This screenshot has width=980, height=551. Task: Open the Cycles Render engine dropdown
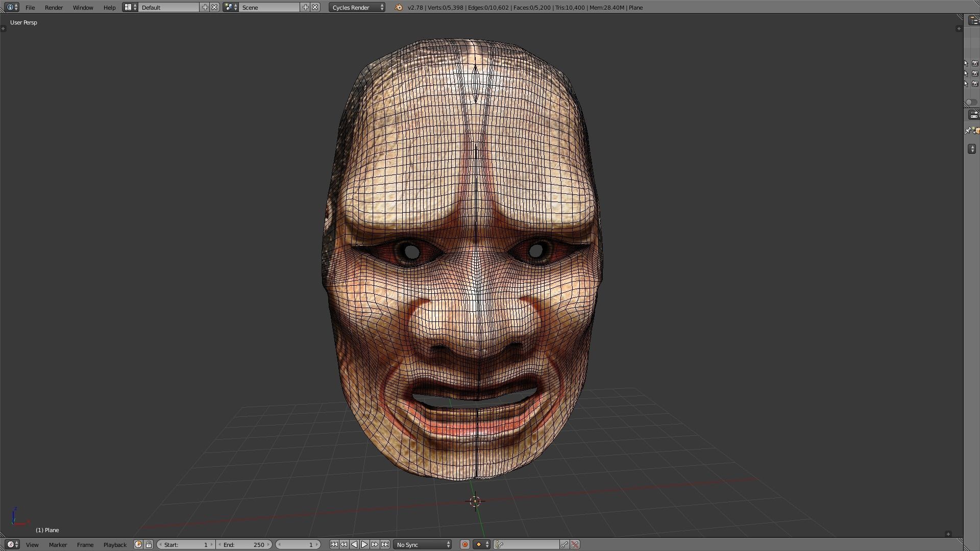(x=357, y=8)
